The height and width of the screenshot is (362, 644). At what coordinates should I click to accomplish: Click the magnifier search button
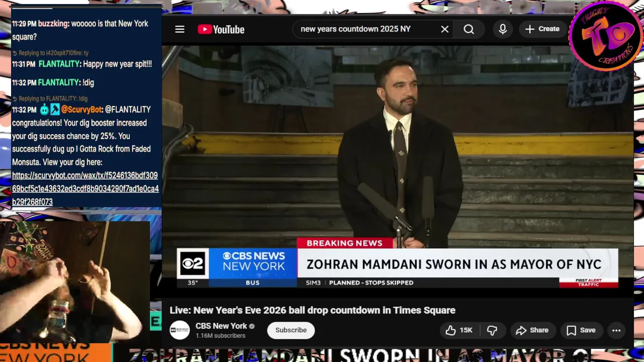click(469, 29)
